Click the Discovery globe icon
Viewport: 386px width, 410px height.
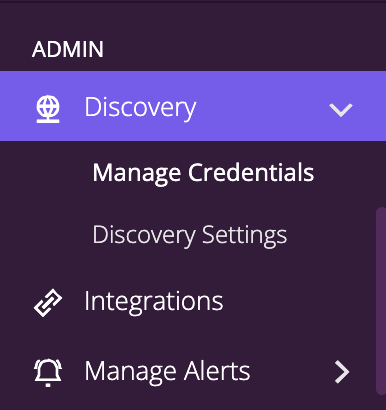coord(48,109)
